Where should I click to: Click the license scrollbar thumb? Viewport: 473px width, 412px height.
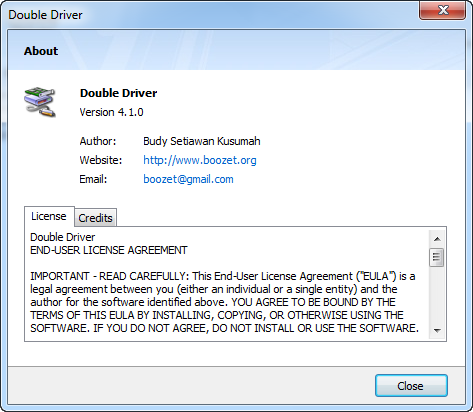tap(437, 257)
